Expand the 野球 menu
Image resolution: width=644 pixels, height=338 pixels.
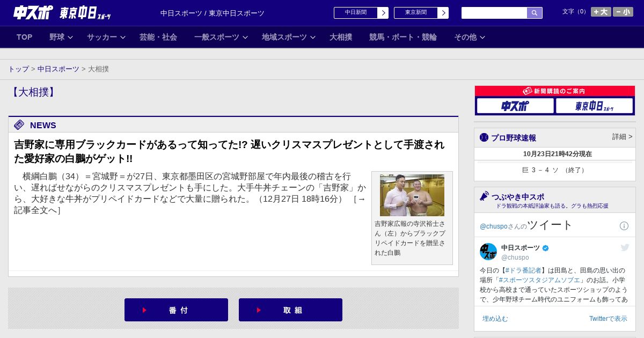click(61, 37)
